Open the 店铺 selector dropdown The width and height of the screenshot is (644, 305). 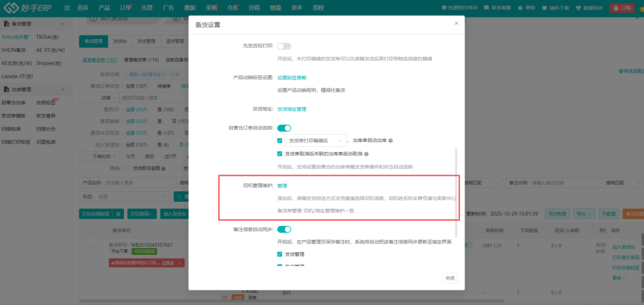(99, 98)
